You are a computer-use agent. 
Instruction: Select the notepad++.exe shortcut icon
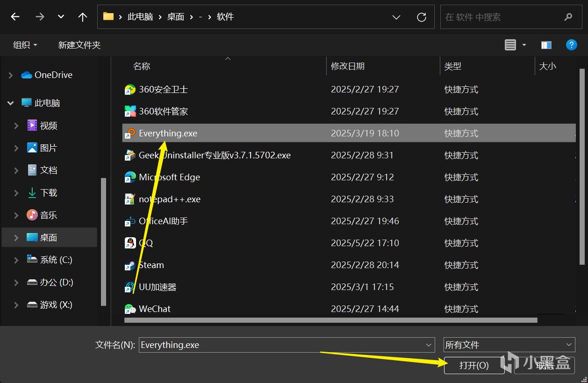(130, 199)
